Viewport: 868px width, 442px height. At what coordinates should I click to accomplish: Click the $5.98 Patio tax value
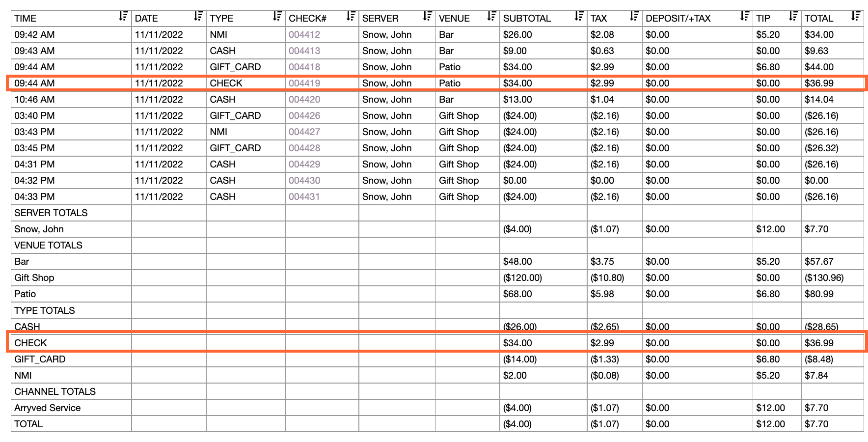point(602,294)
